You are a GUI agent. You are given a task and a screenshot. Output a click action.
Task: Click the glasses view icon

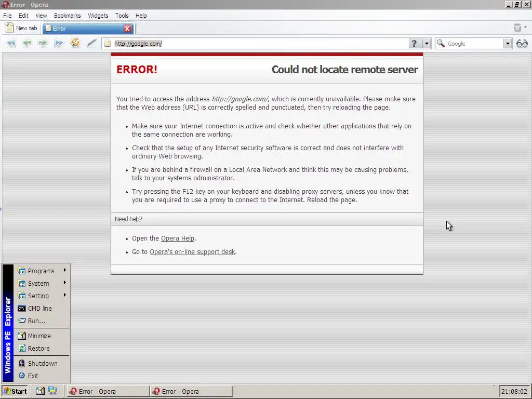coord(522,44)
